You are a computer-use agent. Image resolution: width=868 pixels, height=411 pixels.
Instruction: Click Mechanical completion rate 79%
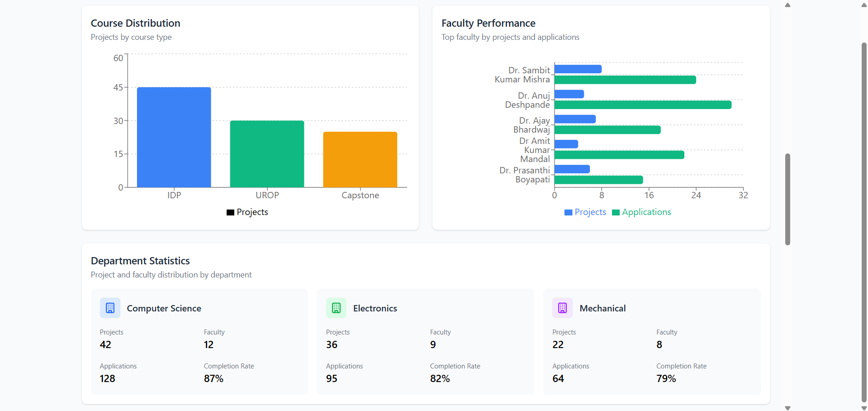[x=666, y=378]
